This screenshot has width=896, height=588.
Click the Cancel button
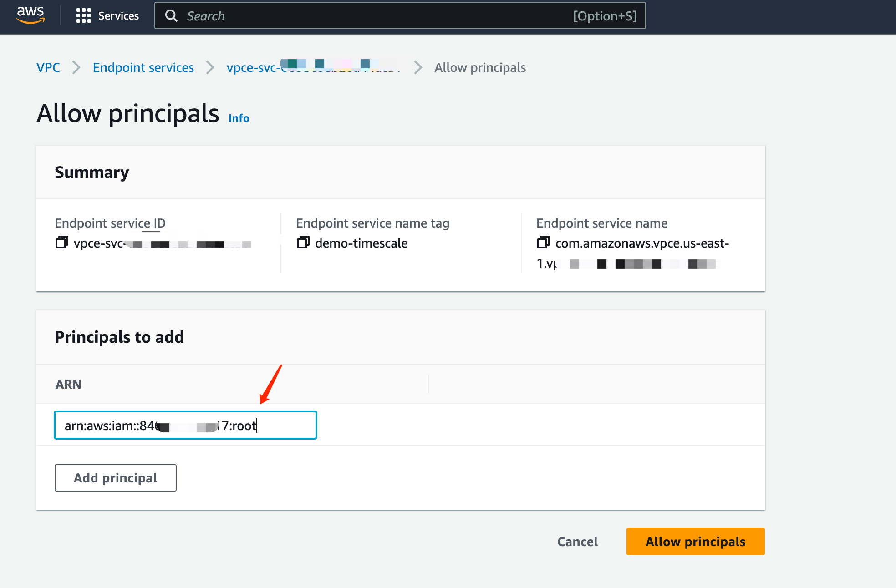tap(577, 542)
